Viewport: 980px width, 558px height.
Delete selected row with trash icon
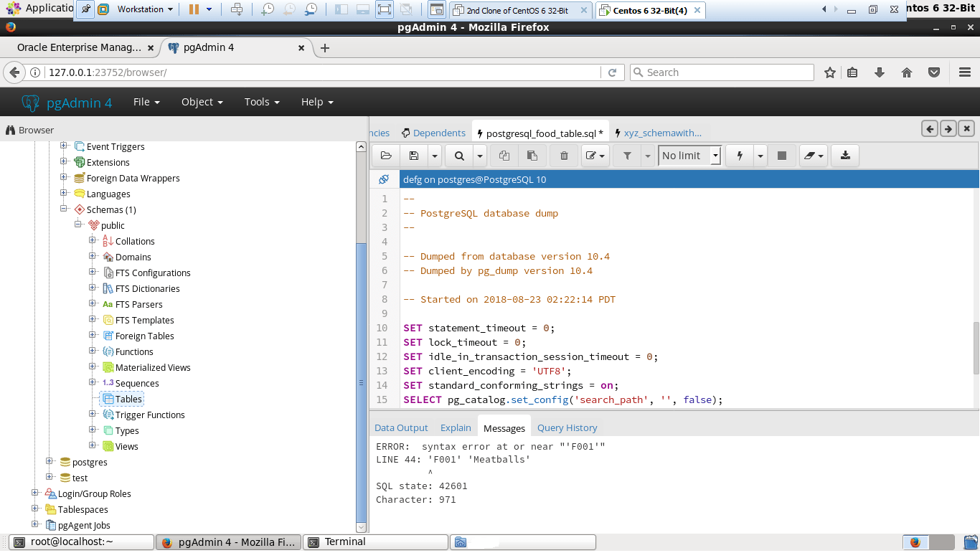[x=564, y=156]
